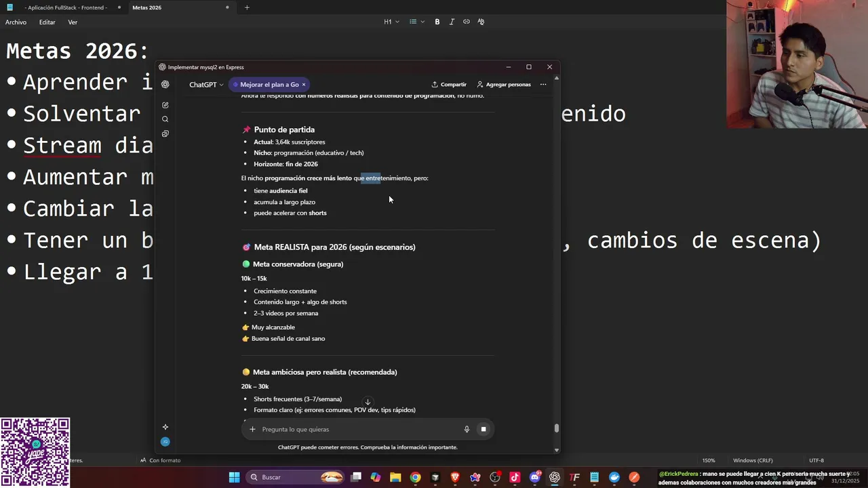Open the Archivo menu
The height and width of the screenshot is (488, 868).
point(16,22)
